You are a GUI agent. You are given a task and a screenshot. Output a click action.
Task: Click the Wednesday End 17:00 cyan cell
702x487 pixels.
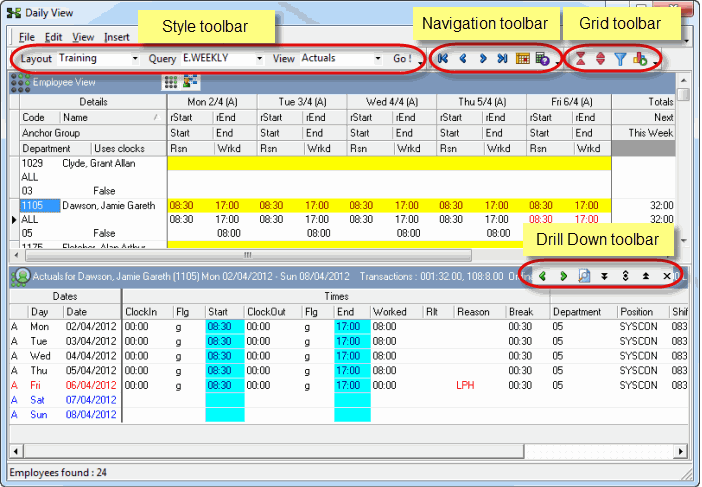point(352,356)
